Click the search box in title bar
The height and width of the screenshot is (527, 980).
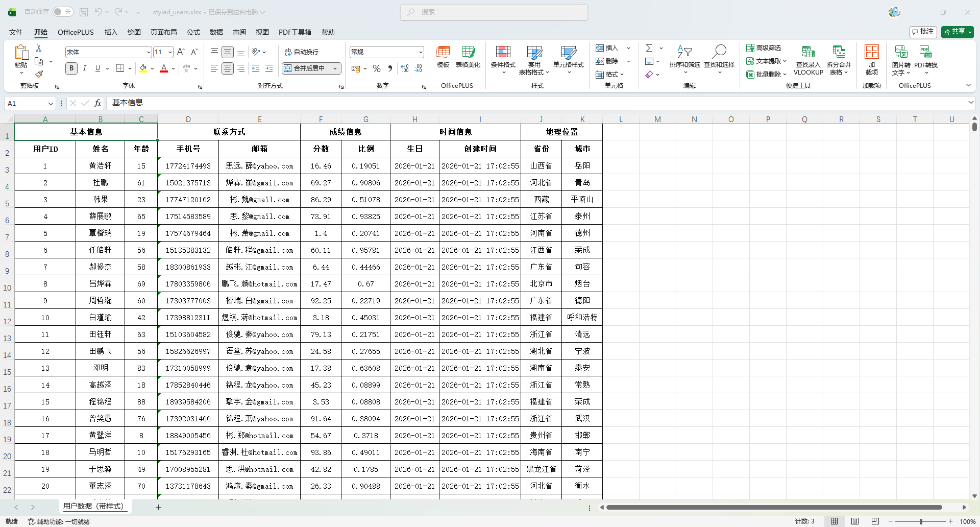[494, 12]
